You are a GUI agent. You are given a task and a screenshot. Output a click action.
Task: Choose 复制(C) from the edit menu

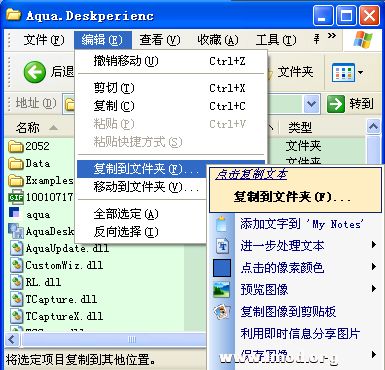coord(170,106)
